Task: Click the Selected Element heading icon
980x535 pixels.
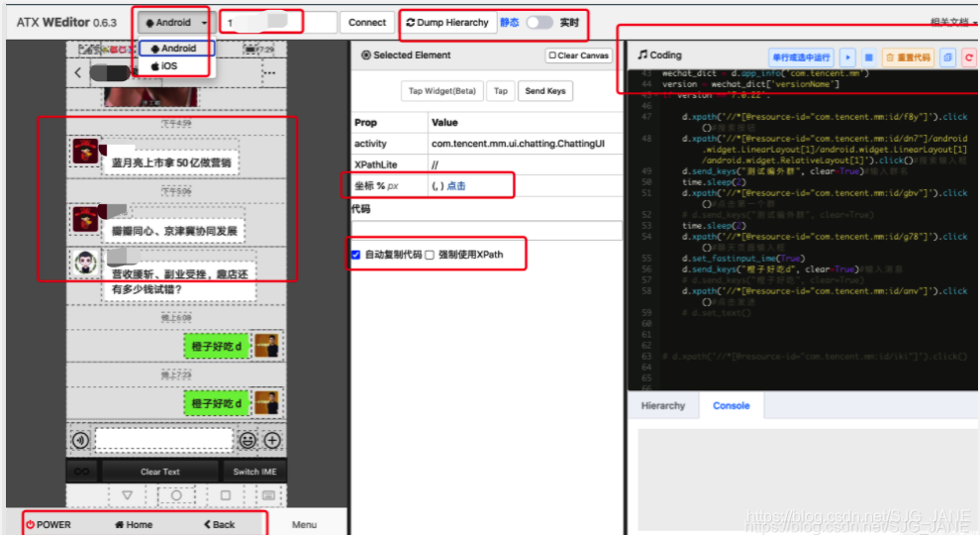Action: pyautogui.click(x=365, y=55)
